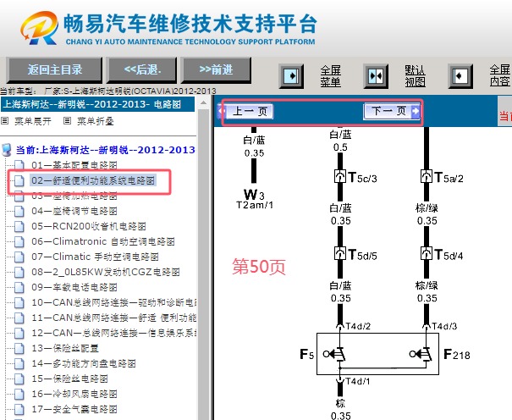Go to the next page with 下一页
This screenshot has height=420, width=512.
click(392, 112)
